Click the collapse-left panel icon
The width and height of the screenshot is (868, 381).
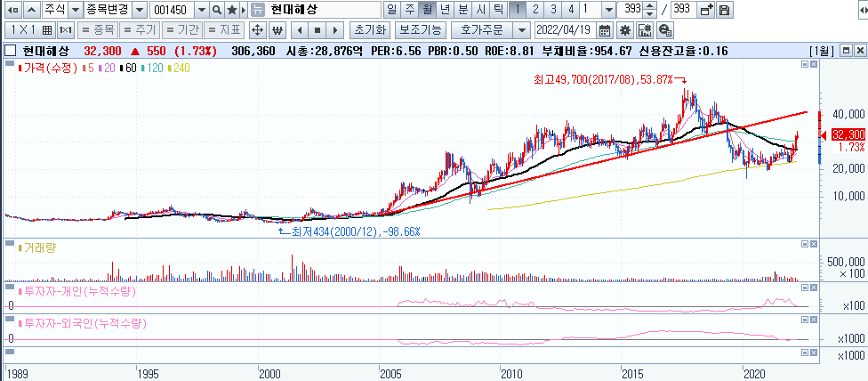[x=14, y=10]
